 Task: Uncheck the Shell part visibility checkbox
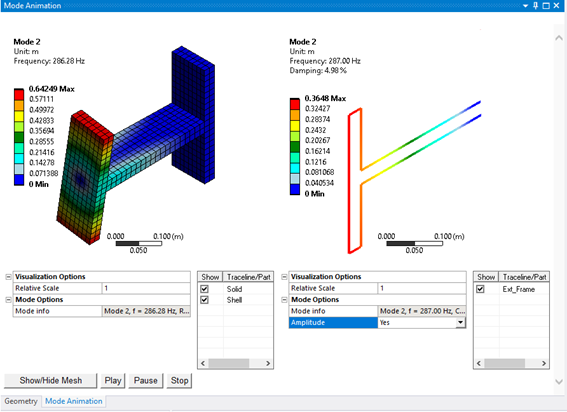[204, 300]
